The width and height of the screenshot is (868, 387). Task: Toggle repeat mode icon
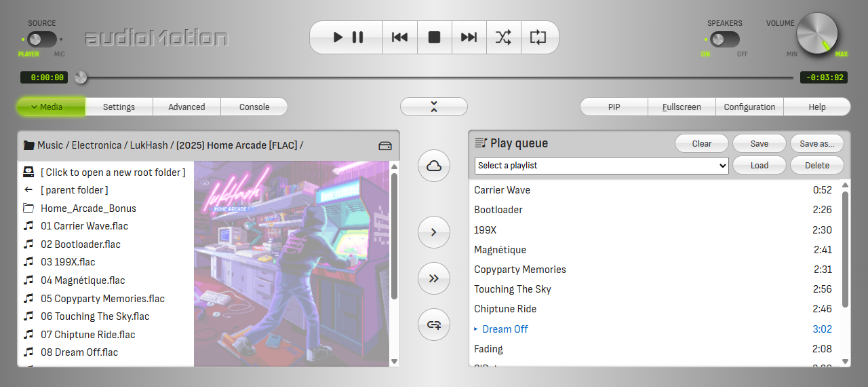(x=538, y=37)
